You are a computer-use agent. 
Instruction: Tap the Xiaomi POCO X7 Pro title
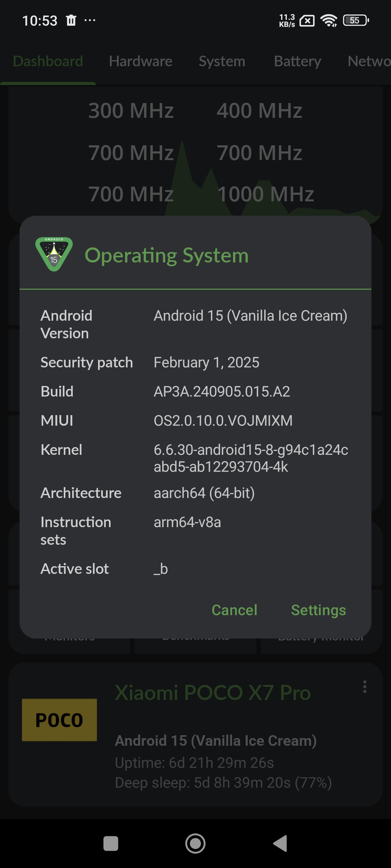tap(212, 693)
